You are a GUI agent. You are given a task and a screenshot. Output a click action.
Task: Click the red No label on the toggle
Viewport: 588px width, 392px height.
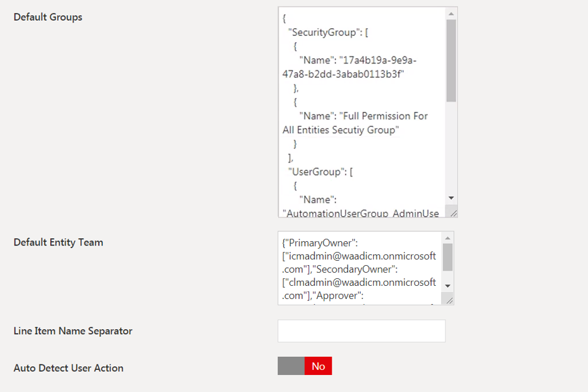coord(318,366)
